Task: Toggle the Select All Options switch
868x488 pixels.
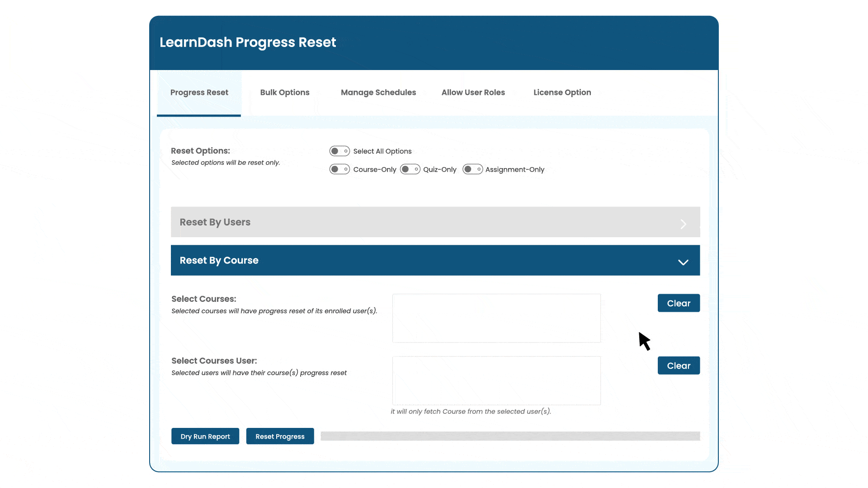Action: (x=339, y=151)
